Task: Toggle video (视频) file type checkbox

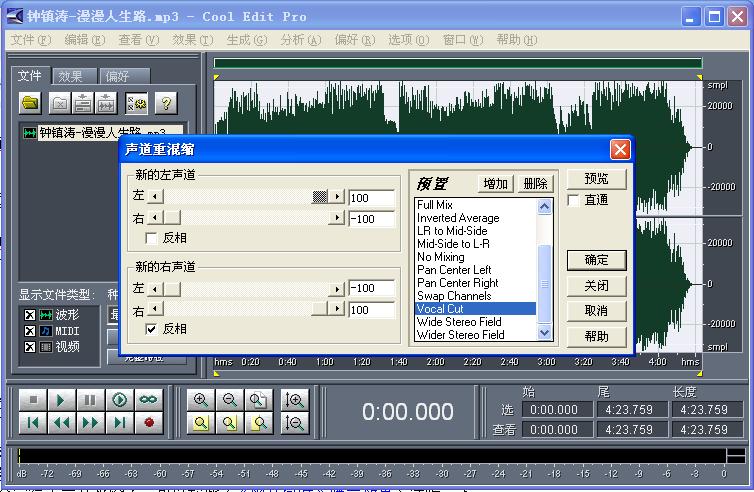Action: (30, 347)
